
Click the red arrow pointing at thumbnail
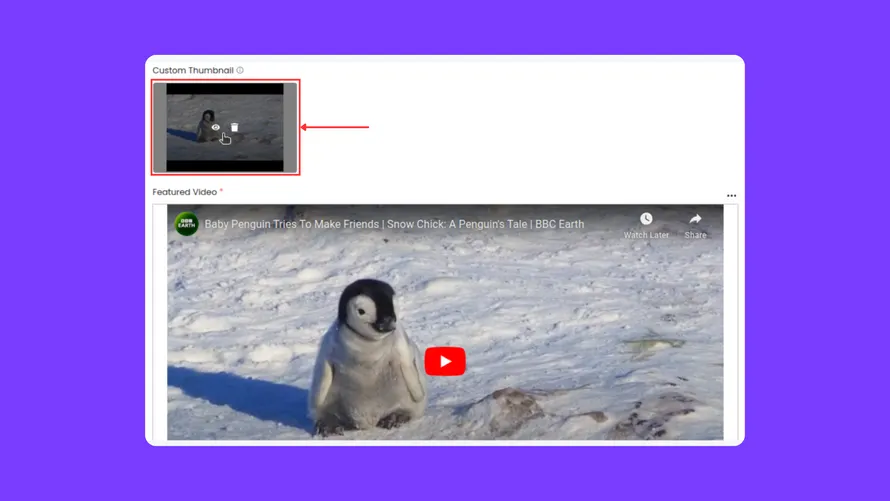coord(335,127)
